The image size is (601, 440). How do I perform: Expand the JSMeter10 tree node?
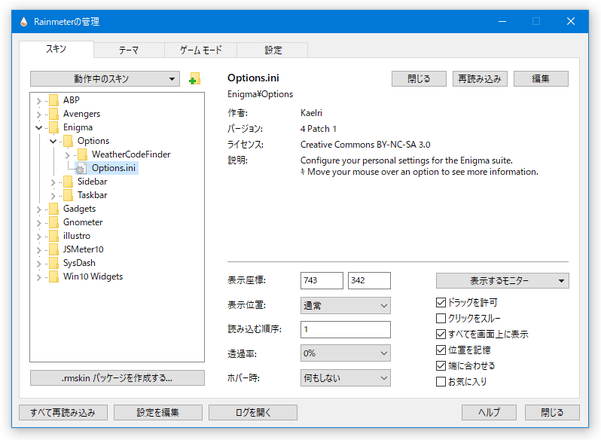(39, 250)
